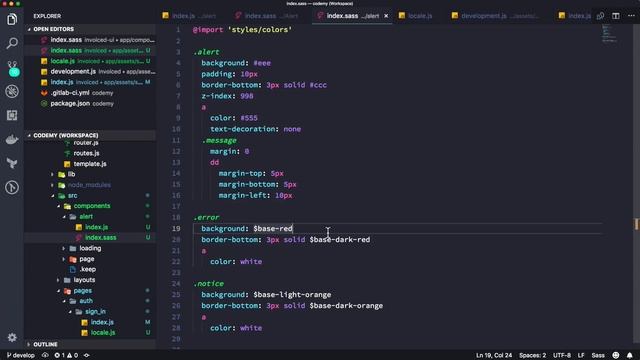Collapse the components folder
This screenshot has height=360, width=640.
coord(92,206)
